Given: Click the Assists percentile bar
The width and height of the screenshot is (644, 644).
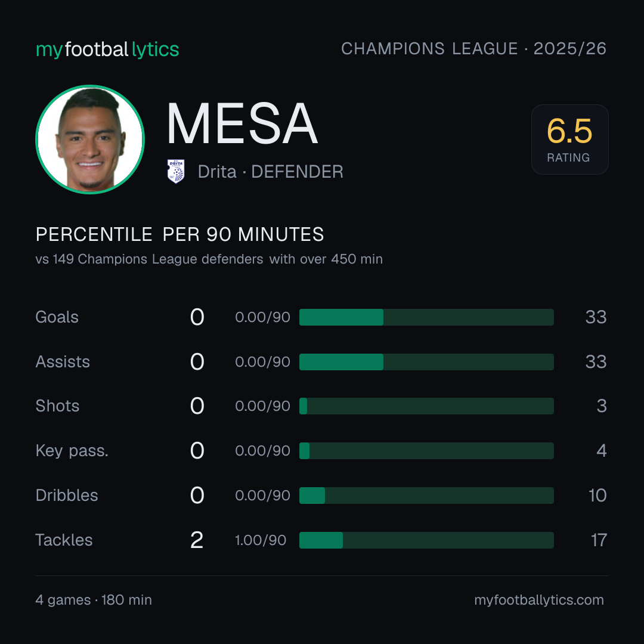Looking at the screenshot, I should point(426,362).
